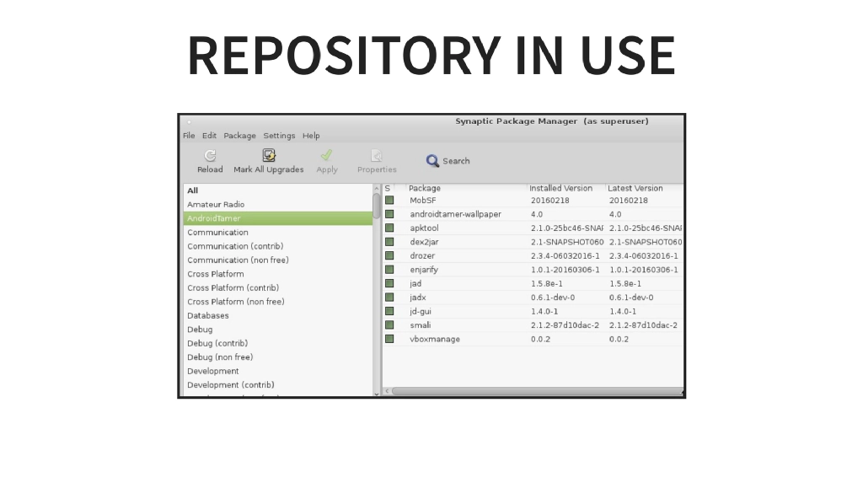Screen dimensions: 863x504
Task: Click the Mark All Upgrades star icon
Action: [268, 154]
